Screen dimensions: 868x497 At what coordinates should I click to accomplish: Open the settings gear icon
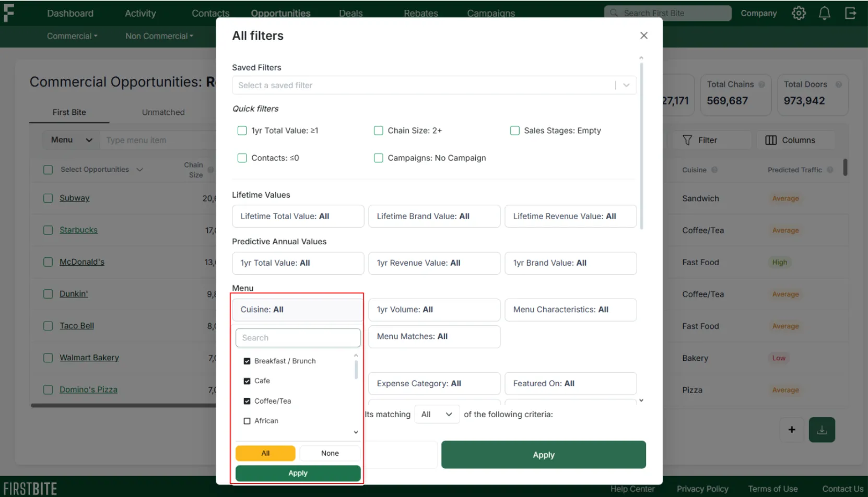[x=799, y=13]
